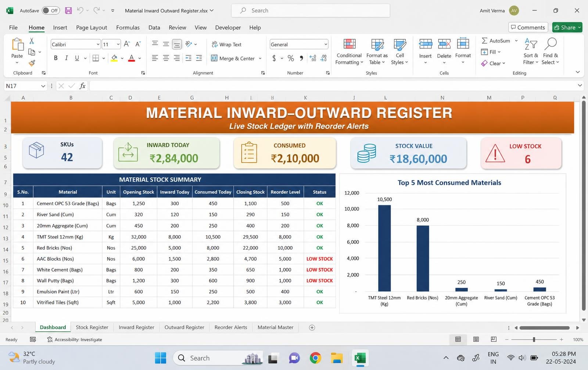Open the Formulas ribbon tab

coord(128,28)
